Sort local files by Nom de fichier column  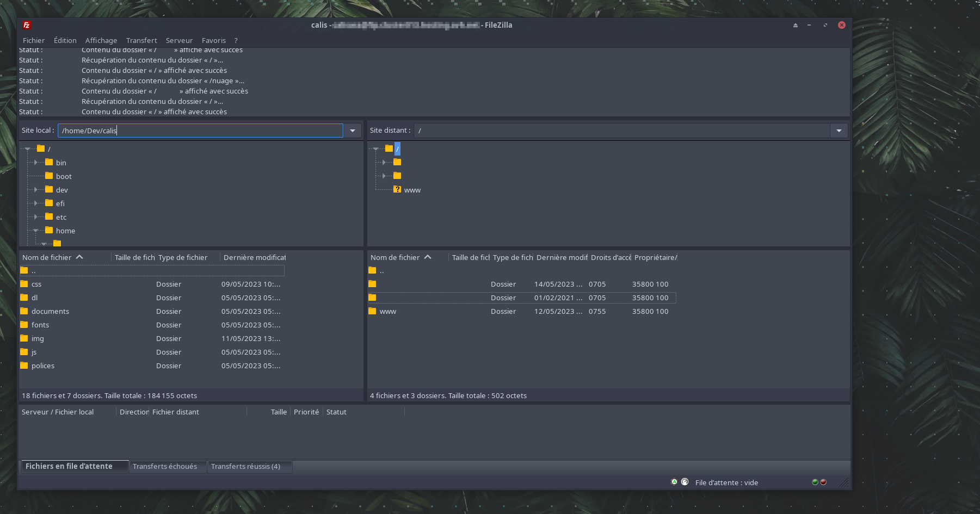(47, 257)
